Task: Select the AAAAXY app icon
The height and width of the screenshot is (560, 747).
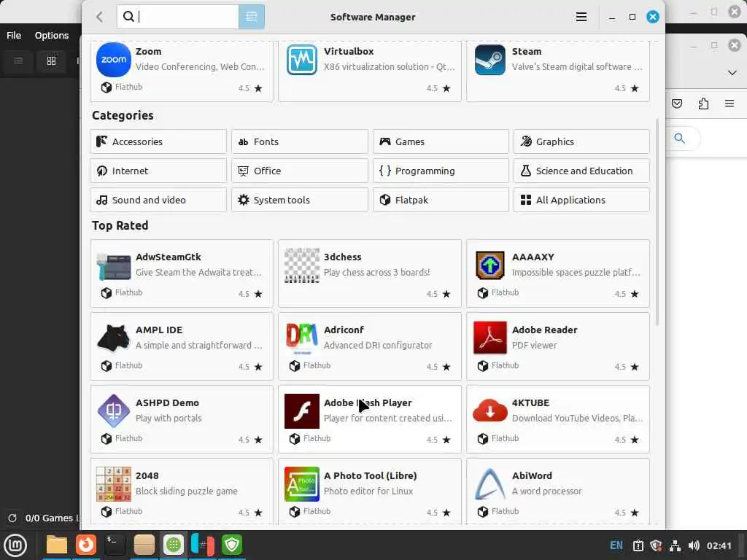Action: (x=489, y=265)
